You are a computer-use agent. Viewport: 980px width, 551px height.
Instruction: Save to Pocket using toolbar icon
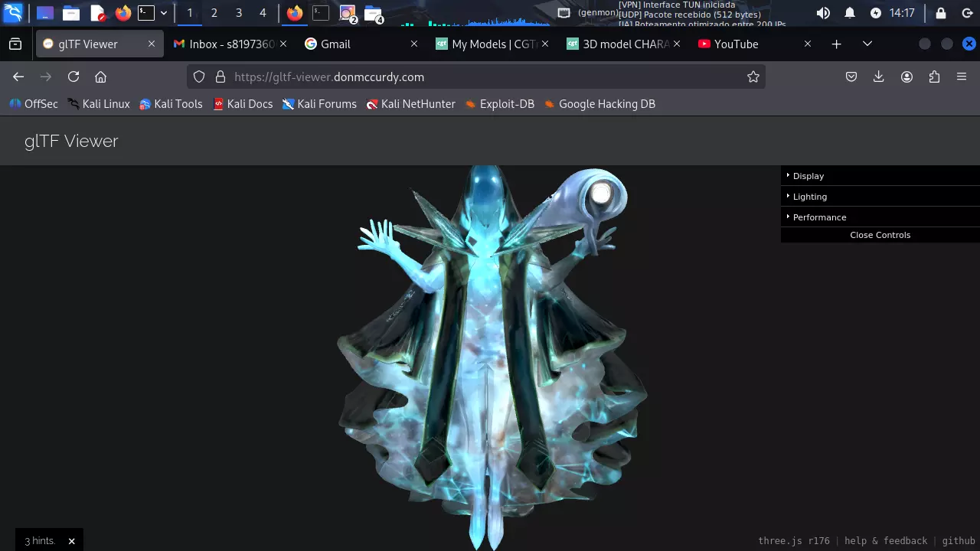point(851,77)
